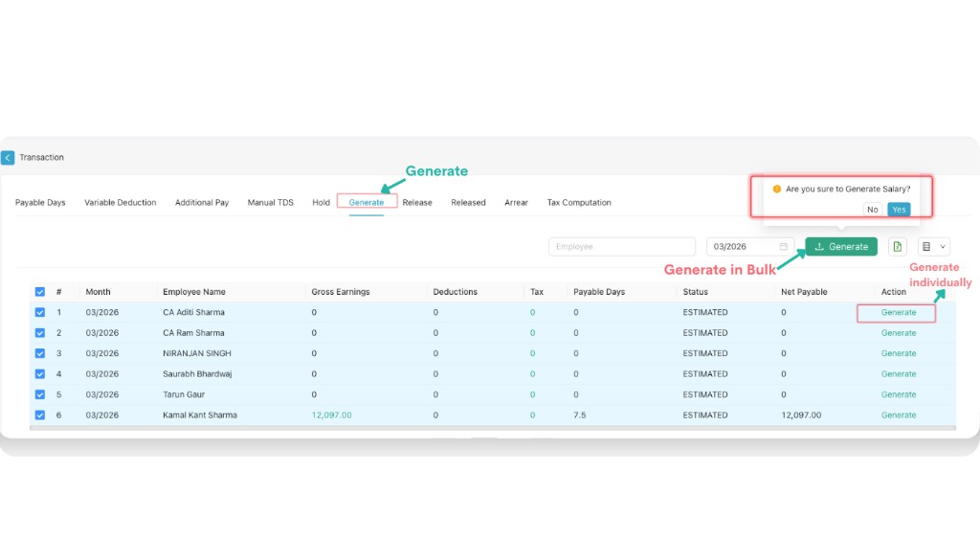Image resolution: width=980 pixels, height=560 pixels.
Task: Uncheck the select-all checkbox in the table header
Action: 40,291
